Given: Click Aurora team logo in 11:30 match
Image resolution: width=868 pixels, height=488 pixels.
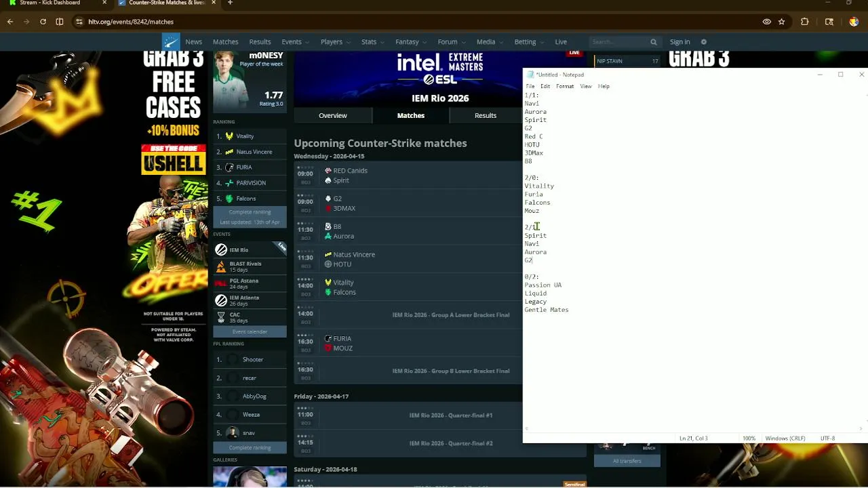Looking at the screenshot, I should click(328, 236).
